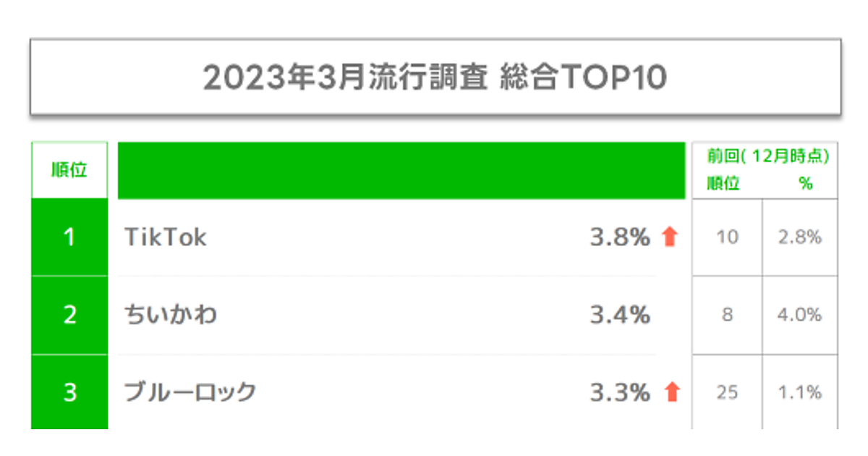Click the rank 3 green cell
The height and width of the screenshot is (456, 868).
69,392
